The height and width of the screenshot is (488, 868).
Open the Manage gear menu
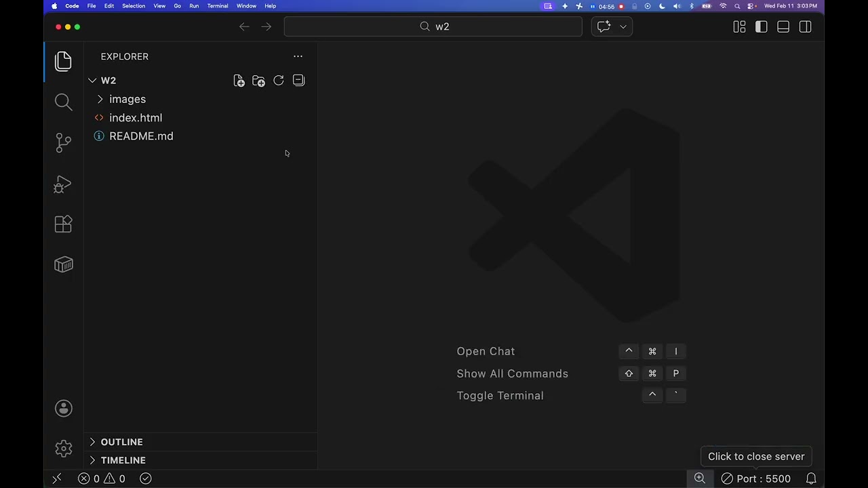pyautogui.click(x=63, y=449)
